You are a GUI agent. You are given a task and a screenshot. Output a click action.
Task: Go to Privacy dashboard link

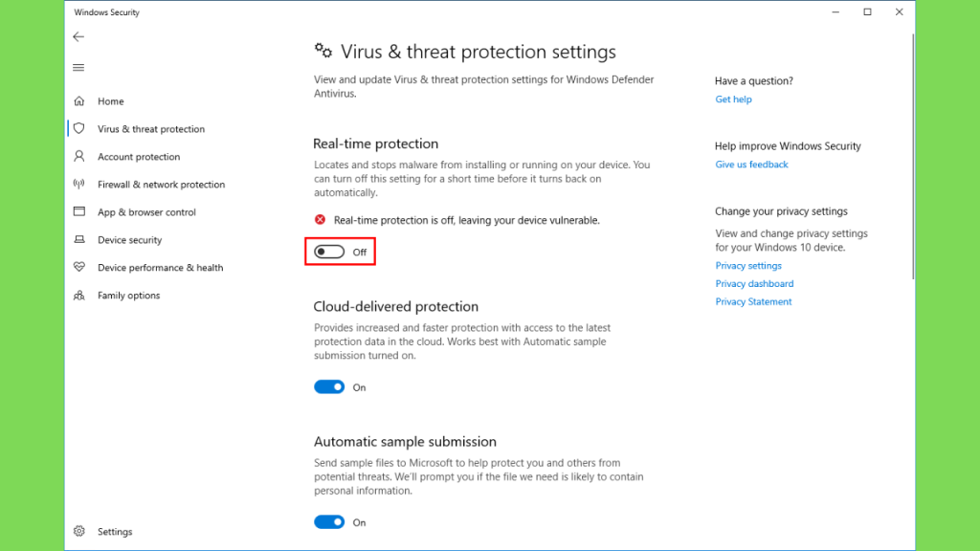[754, 283]
